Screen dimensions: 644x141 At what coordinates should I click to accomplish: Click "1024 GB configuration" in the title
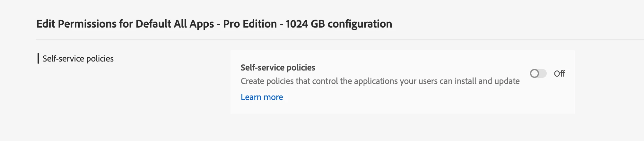point(339,24)
